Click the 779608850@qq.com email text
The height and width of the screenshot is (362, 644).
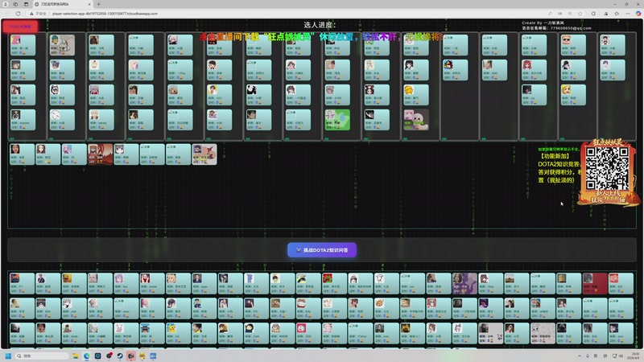coord(571,28)
